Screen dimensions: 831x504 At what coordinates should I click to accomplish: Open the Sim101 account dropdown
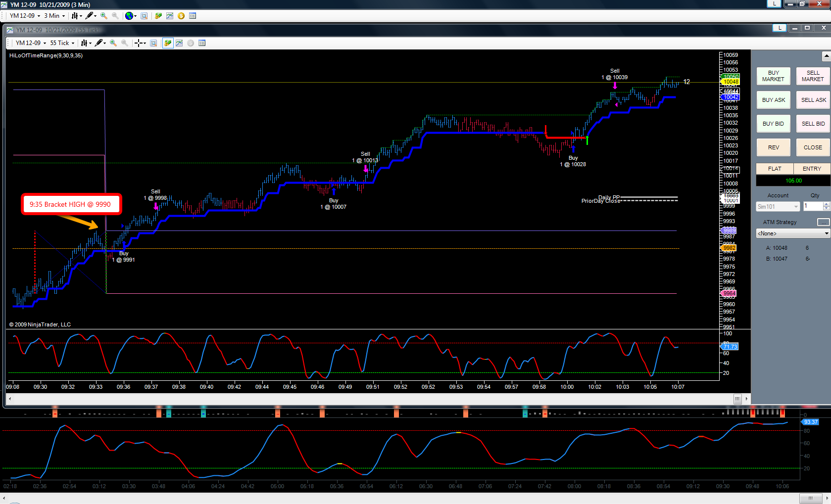point(778,207)
